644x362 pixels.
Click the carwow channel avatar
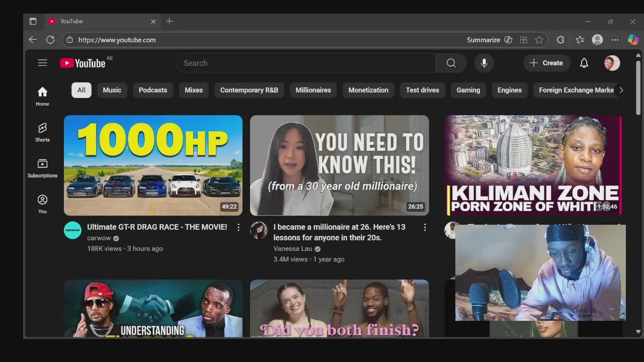click(x=72, y=230)
